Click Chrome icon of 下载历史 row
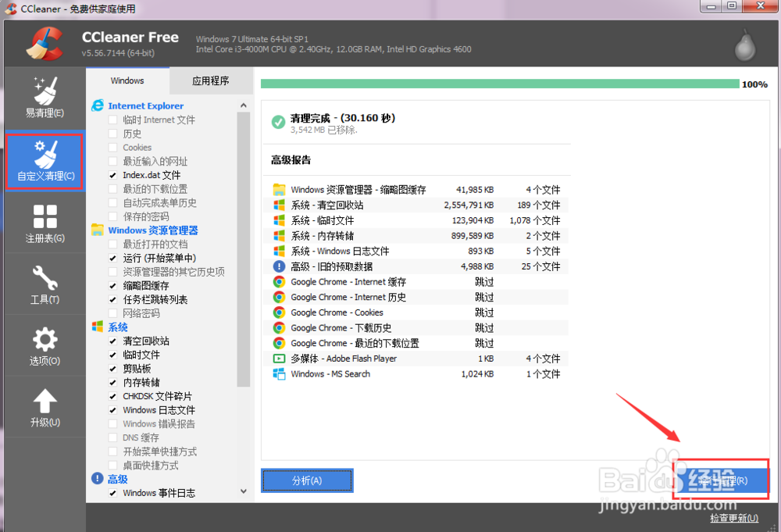This screenshot has width=781, height=532. coord(279,328)
